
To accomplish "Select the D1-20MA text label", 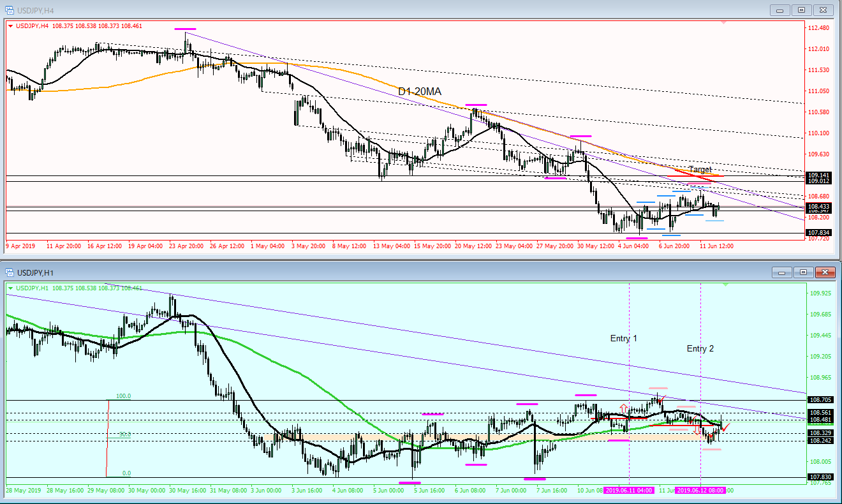I will [x=420, y=92].
